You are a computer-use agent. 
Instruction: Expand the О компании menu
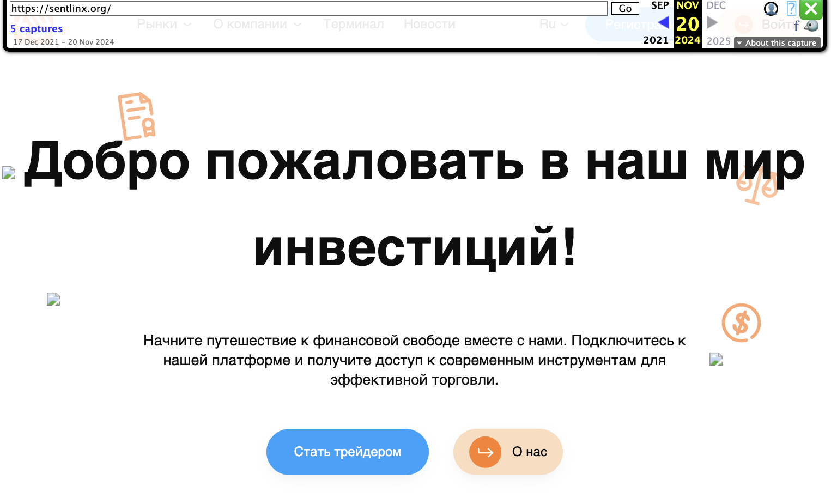tap(257, 24)
